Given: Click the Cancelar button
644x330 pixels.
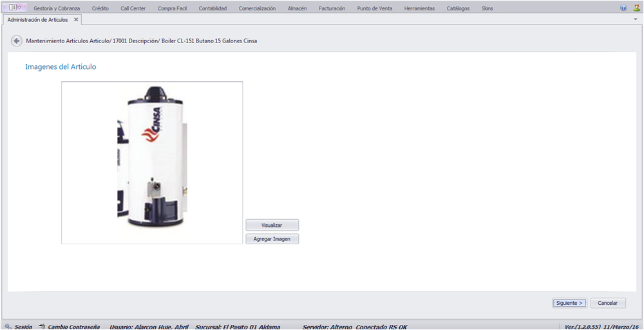Looking at the screenshot, I should coord(608,303).
